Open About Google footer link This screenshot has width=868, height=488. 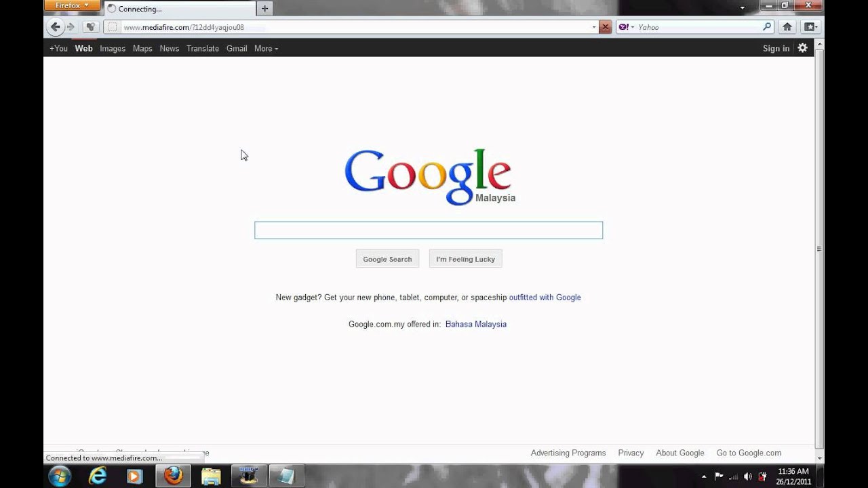point(680,453)
